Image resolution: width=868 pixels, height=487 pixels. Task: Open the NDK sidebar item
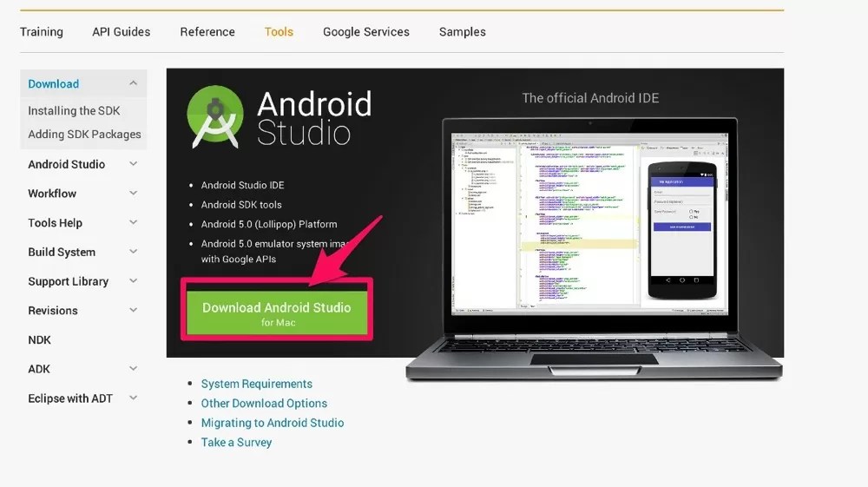tap(39, 339)
